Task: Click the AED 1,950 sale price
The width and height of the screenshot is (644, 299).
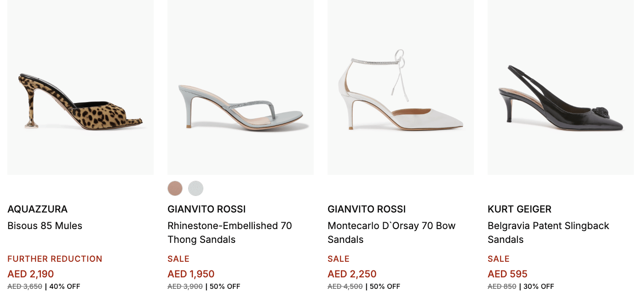Action: tap(191, 274)
